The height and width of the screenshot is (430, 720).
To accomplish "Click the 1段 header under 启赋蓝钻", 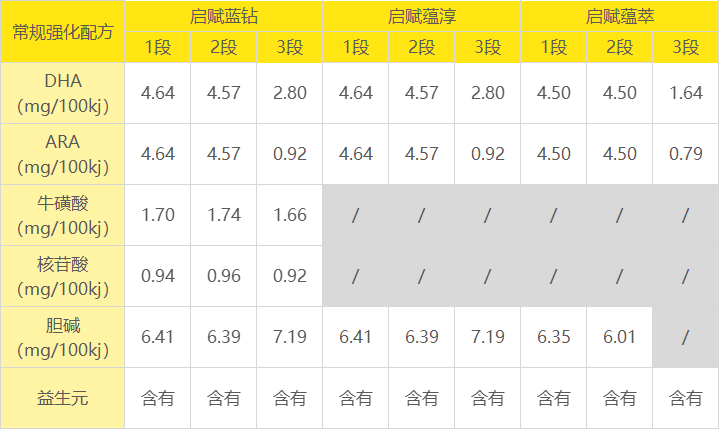I will [158, 47].
